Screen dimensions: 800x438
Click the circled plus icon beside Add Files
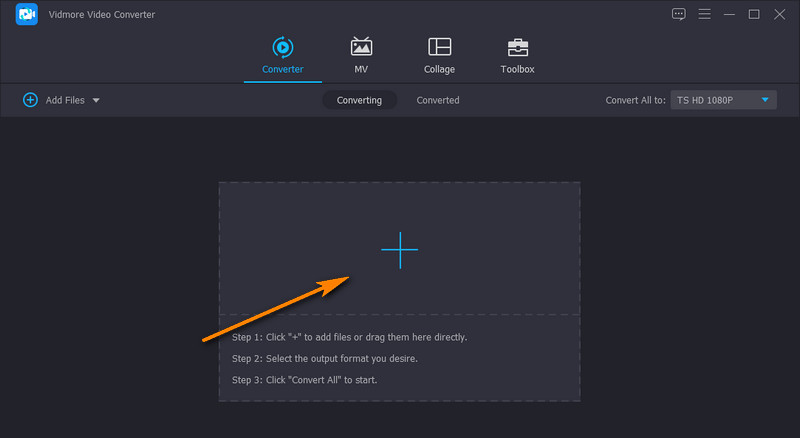30,100
